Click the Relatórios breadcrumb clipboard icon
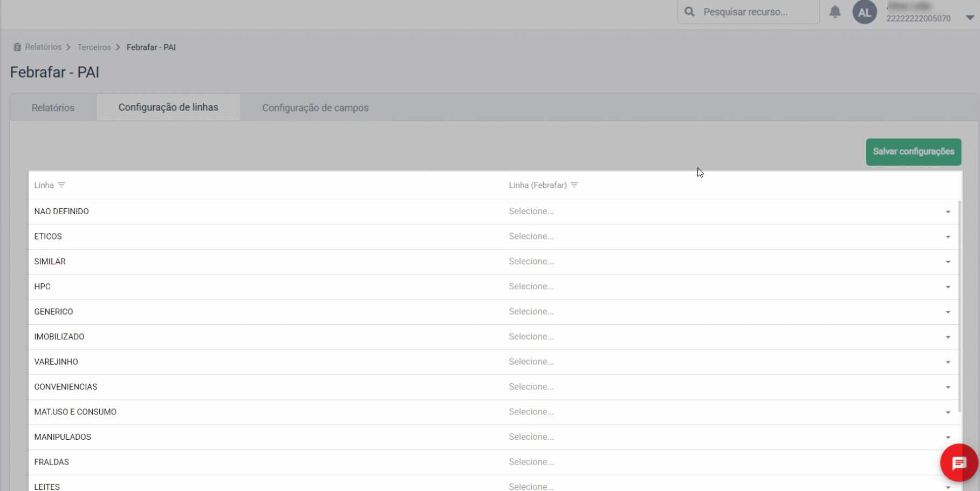 [17, 47]
